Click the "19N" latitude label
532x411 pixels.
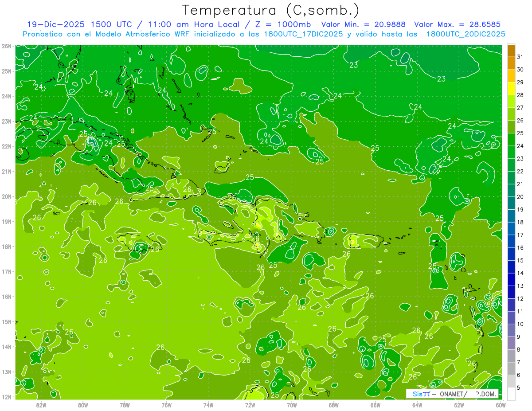click(x=7, y=221)
